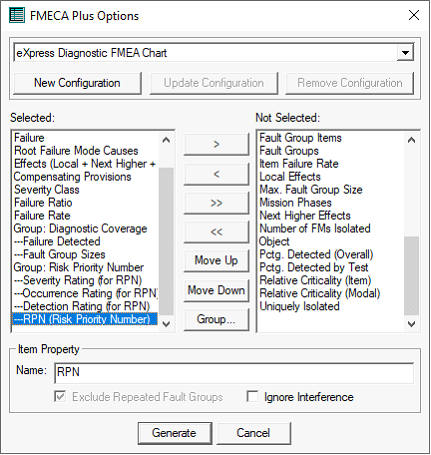Toggle the Ignore Interference checkbox
Image resolution: width=431 pixels, height=455 pixels.
click(x=252, y=397)
